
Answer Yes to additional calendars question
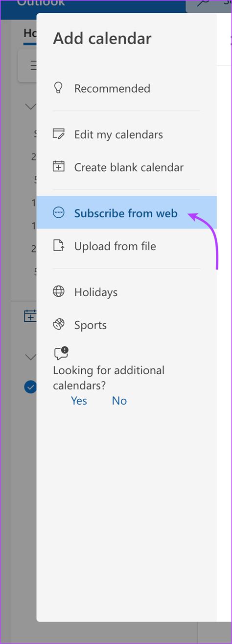(79, 401)
